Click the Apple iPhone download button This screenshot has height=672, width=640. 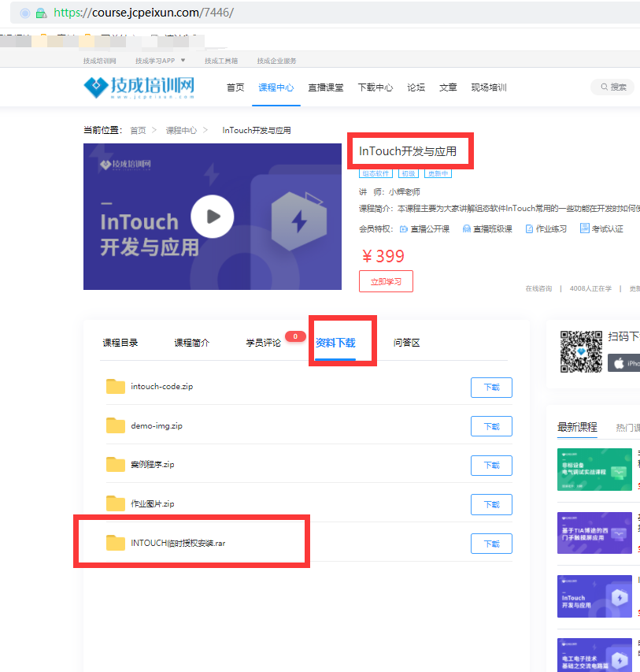coord(623,363)
